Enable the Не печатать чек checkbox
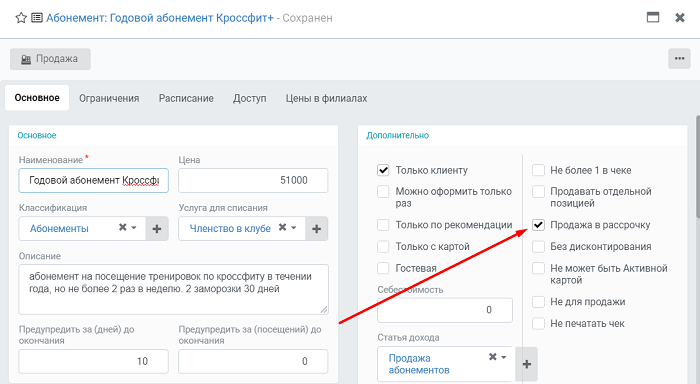The image size is (700, 384). pos(538,323)
